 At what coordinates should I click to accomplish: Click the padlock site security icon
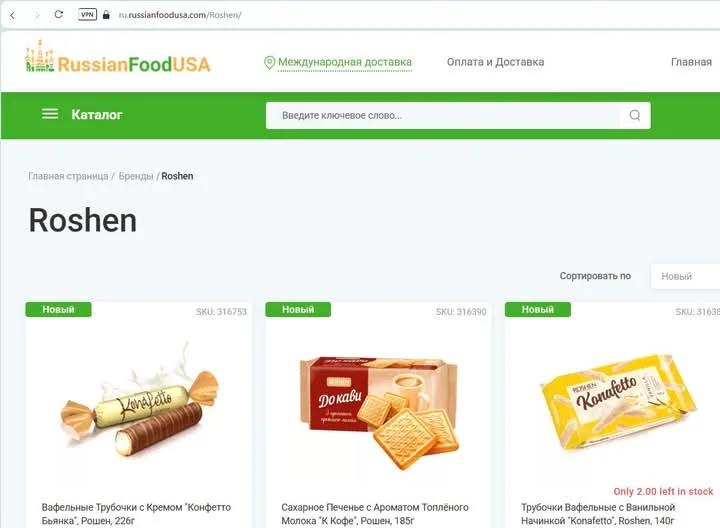click(106, 15)
